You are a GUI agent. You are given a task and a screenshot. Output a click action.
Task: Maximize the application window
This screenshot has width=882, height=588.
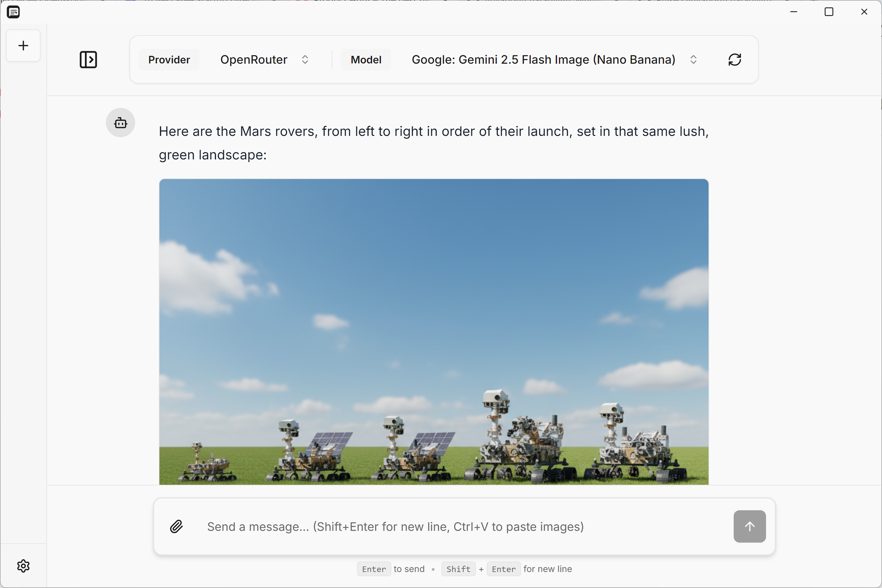(x=829, y=12)
